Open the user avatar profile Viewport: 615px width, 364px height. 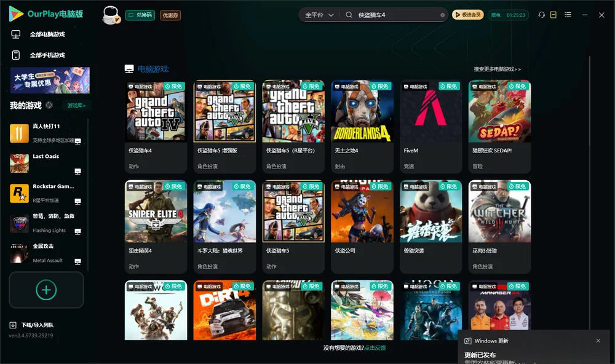[x=111, y=15]
